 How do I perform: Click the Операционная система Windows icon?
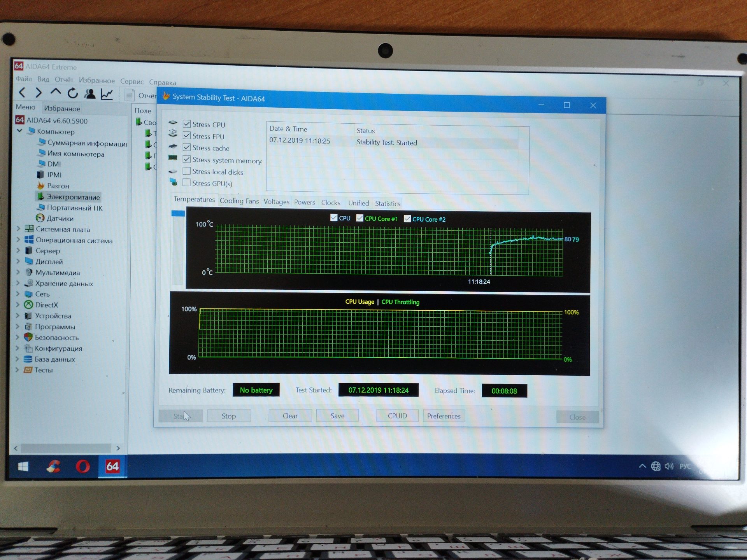click(29, 240)
